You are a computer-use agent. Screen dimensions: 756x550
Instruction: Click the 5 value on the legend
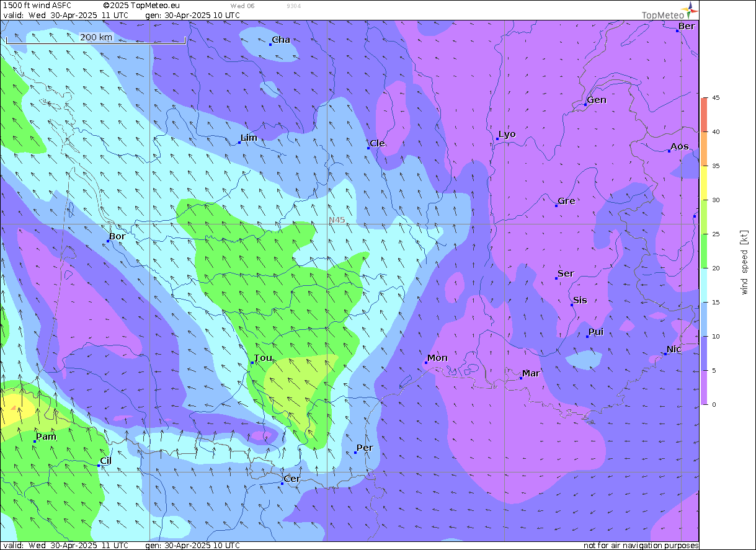pos(714,371)
